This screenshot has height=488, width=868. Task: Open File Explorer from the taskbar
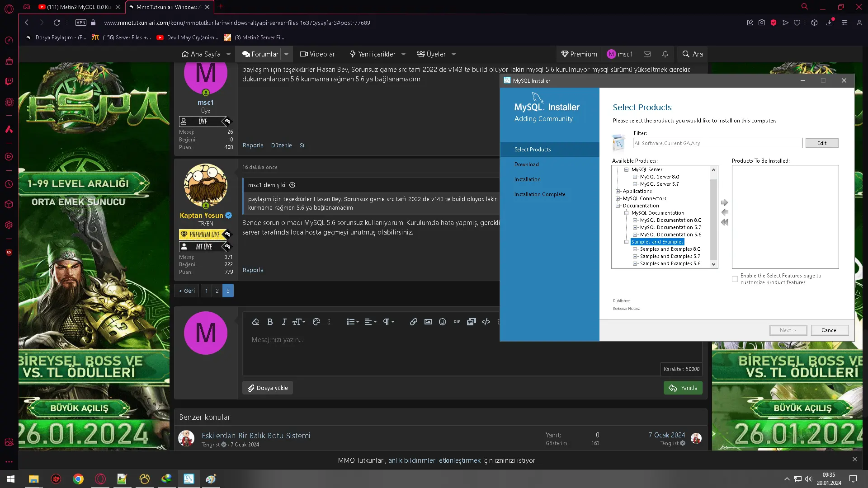tap(34, 479)
